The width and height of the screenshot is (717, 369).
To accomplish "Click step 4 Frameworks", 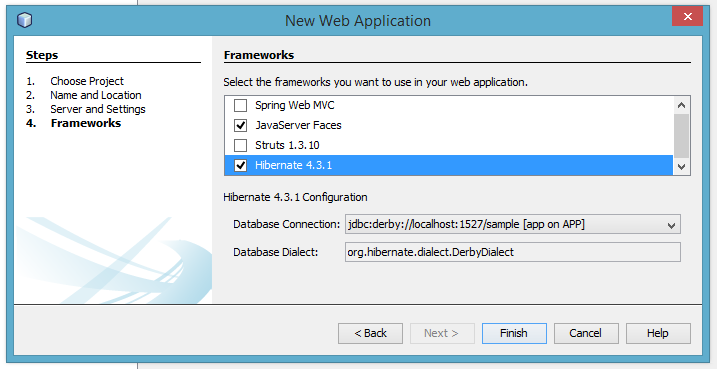I will pos(86,123).
